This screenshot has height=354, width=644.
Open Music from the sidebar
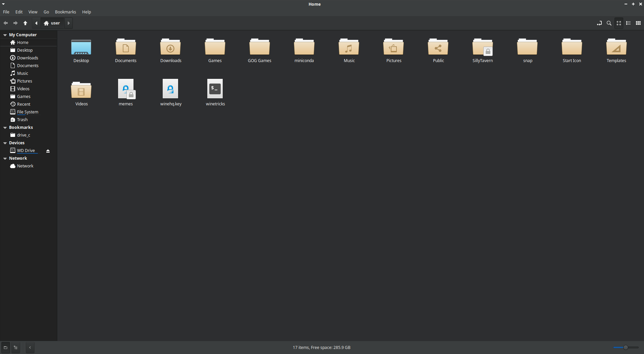click(x=29, y=73)
